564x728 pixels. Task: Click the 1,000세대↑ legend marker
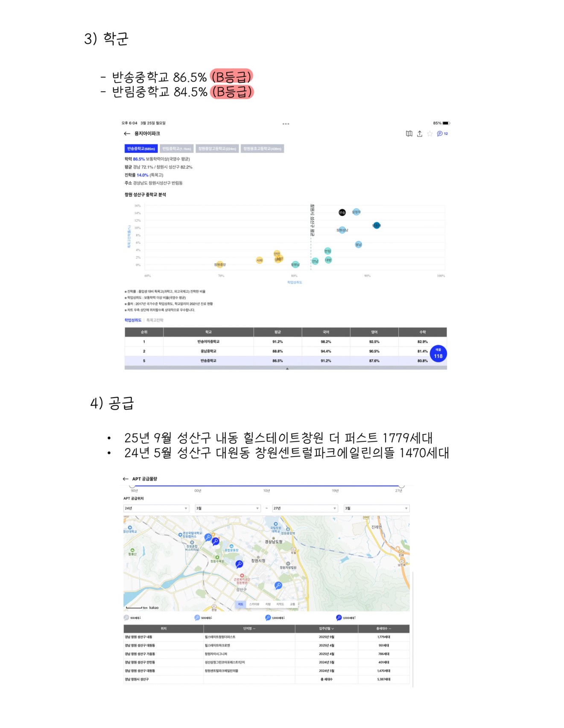pos(339,617)
